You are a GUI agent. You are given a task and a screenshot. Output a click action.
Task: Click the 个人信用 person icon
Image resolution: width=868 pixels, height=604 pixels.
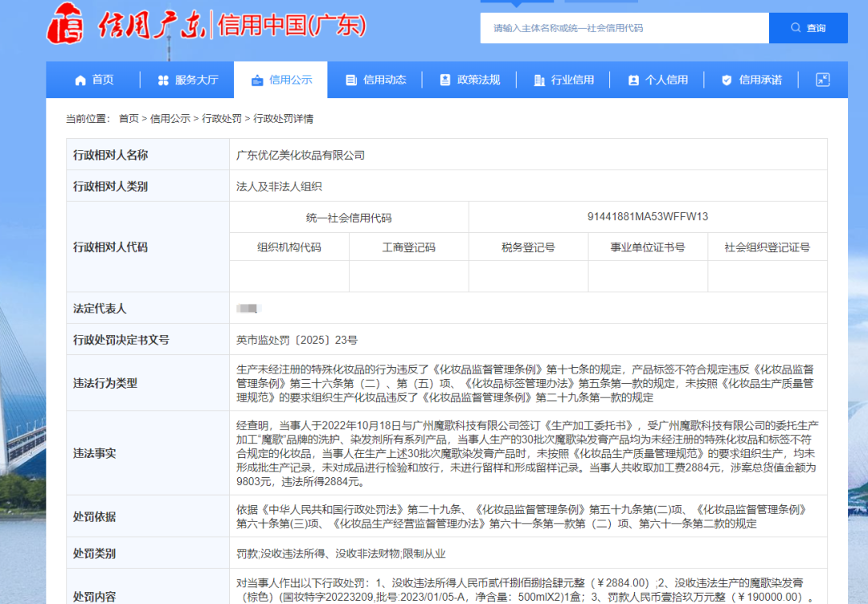(x=633, y=80)
